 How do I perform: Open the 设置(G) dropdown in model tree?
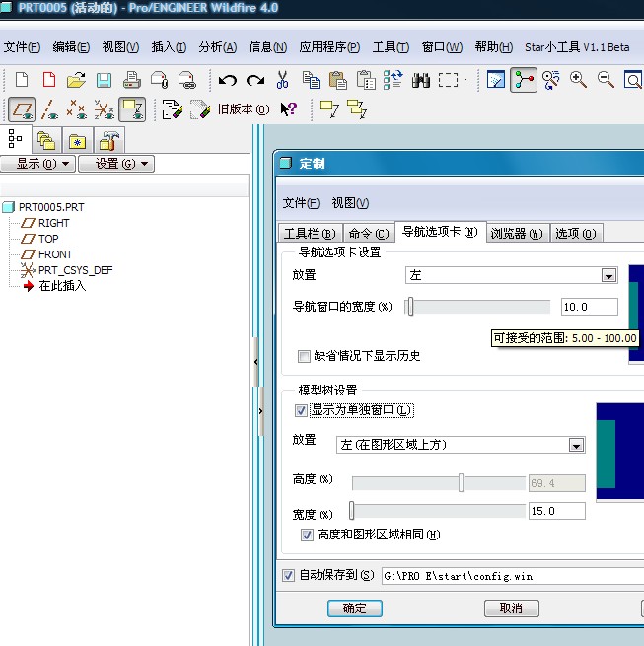coord(116,164)
